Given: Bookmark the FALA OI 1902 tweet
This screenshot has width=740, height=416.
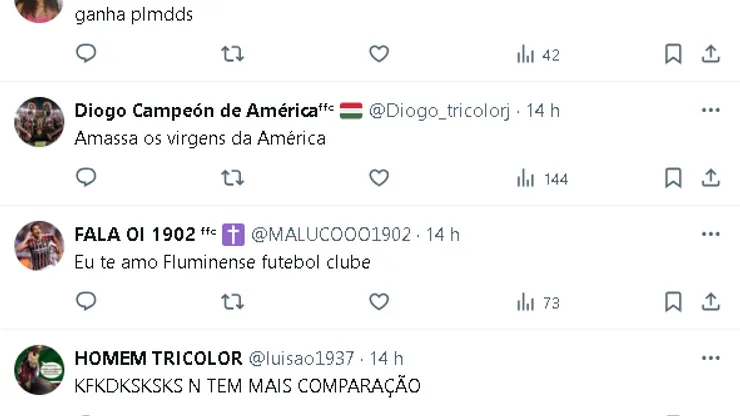Looking at the screenshot, I should (673, 302).
